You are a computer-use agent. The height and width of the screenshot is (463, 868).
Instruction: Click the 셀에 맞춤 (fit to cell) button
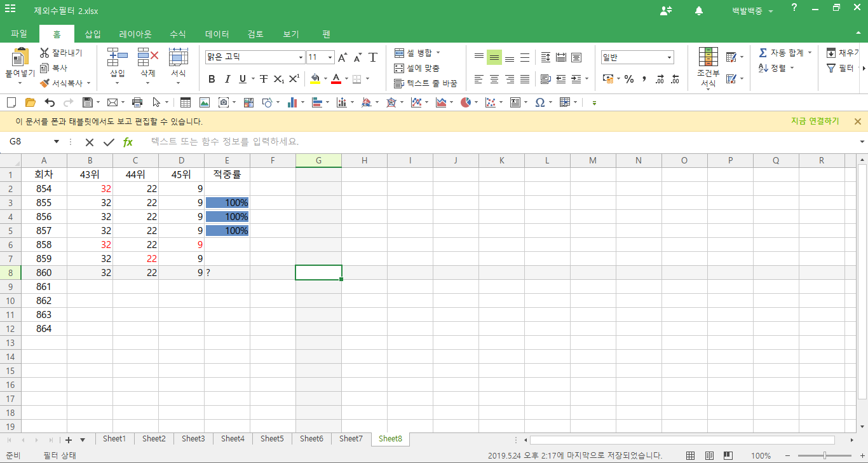(417, 68)
